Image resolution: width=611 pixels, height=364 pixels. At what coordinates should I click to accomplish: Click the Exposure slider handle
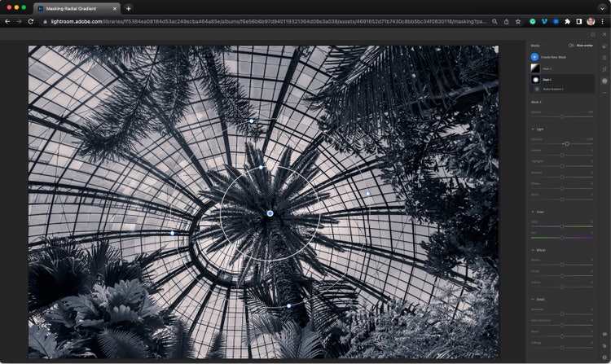tap(567, 143)
